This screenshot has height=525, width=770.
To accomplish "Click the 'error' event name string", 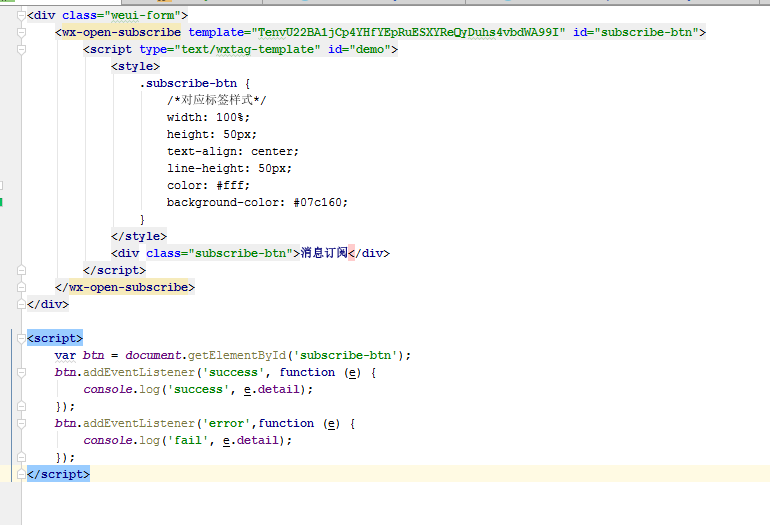I will (226, 423).
